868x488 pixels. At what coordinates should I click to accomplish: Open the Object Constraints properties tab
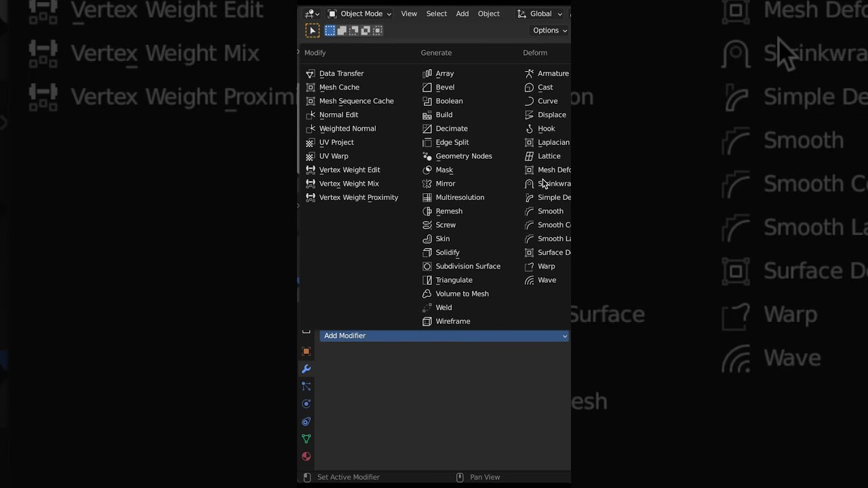coord(307,422)
